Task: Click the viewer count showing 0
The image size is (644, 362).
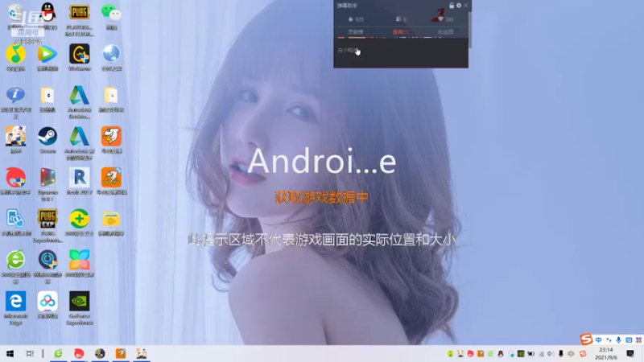Action: 401,19
